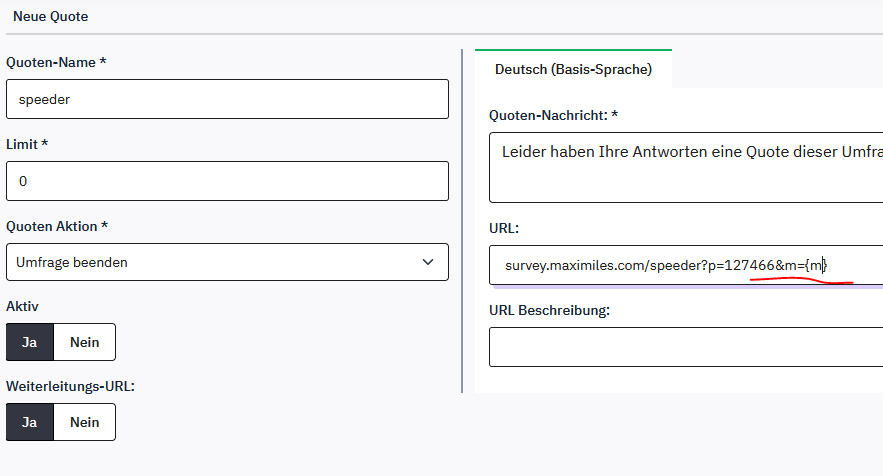
Task: Click the 'Aktiv' label text
Action: click(x=23, y=304)
